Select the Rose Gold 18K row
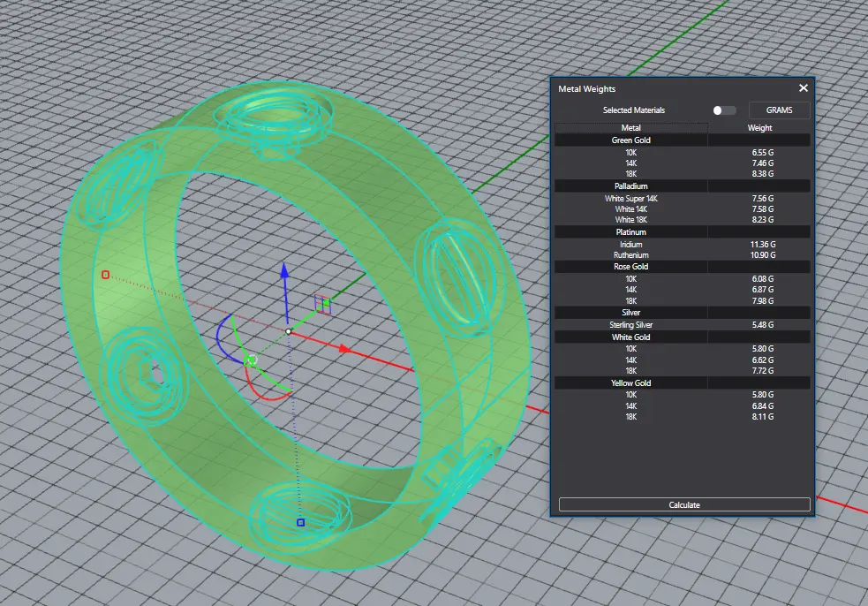The width and height of the screenshot is (868, 606). click(683, 300)
